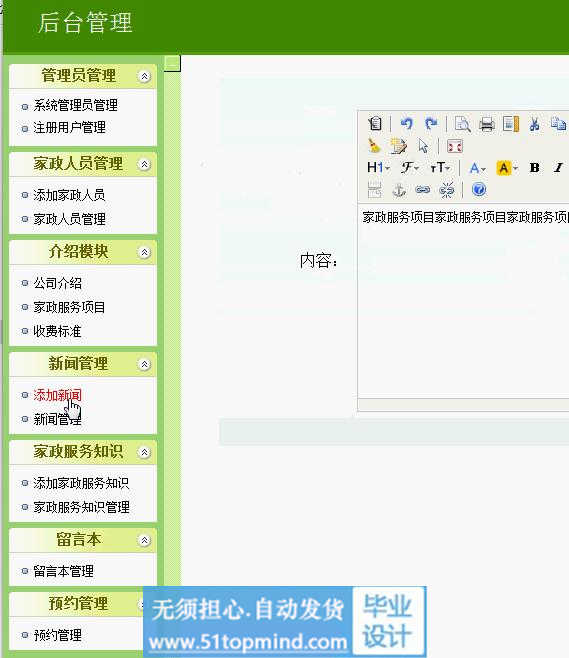Open the H1 heading dropdown
Screen dimensions: 569x658
click(x=378, y=168)
